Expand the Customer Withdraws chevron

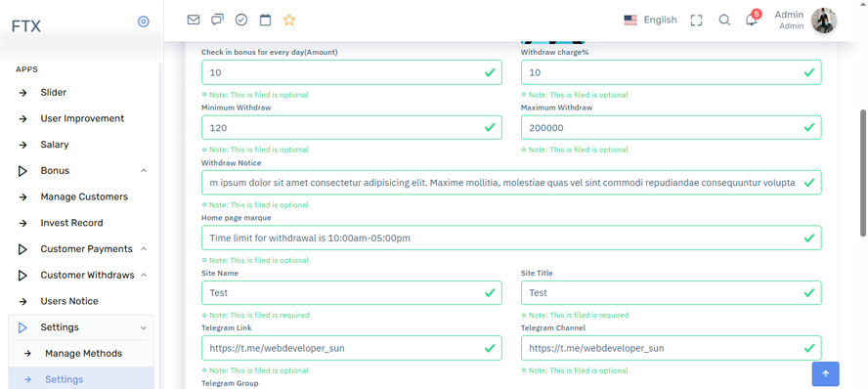pos(144,275)
